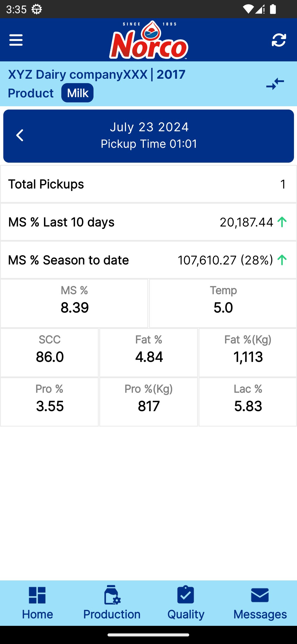The width and height of the screenshot is (297, 644).
Task: Switch to the Production tab
Action: [x=112, y=603]
